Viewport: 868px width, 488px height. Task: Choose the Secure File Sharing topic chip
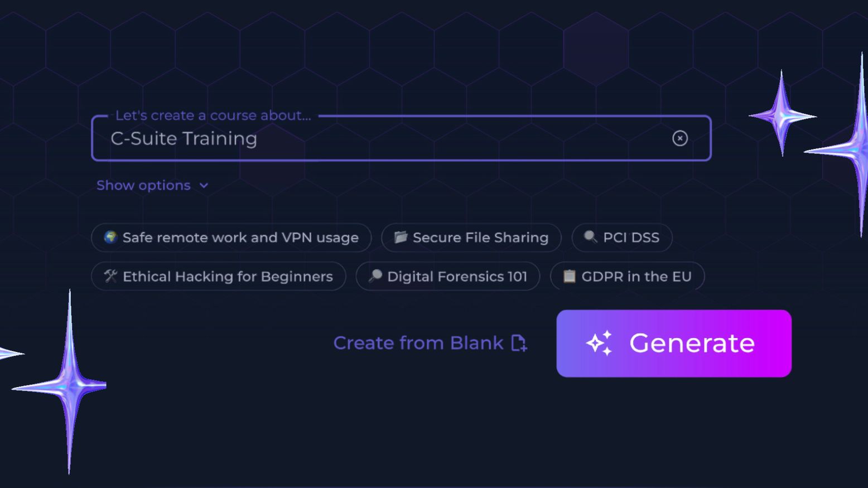click(471, 238)
